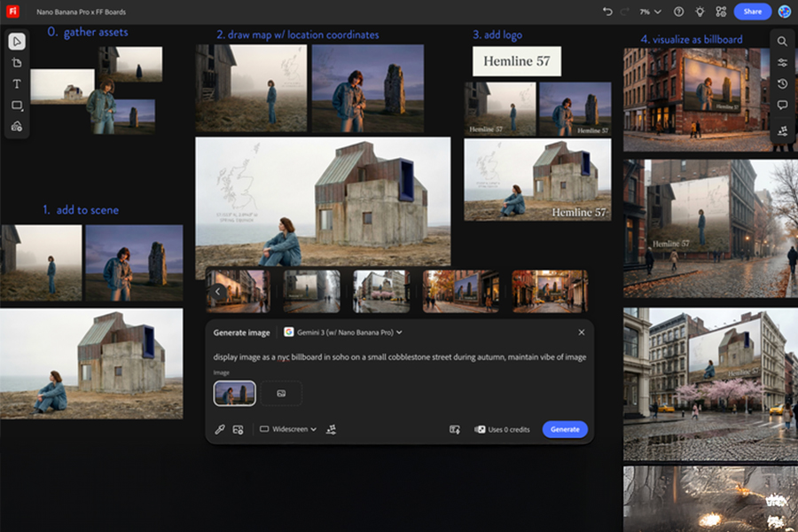Select the Hemline 57 logo card
The width and height of the screenshot is (798, 532).
tap(517, 61)
